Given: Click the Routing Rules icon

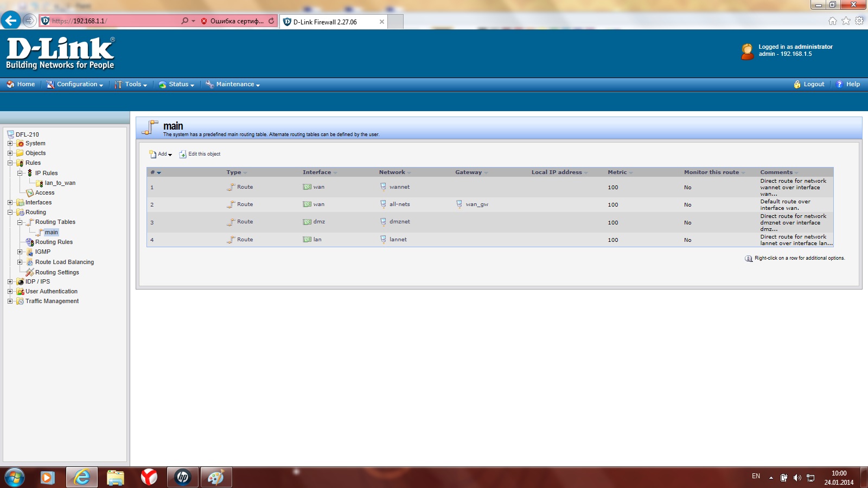Looking at the screenshot, I should [30, 242].
